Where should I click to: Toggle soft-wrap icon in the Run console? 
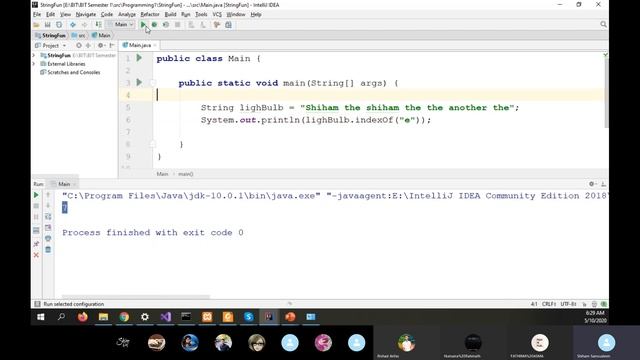point(48,217)
